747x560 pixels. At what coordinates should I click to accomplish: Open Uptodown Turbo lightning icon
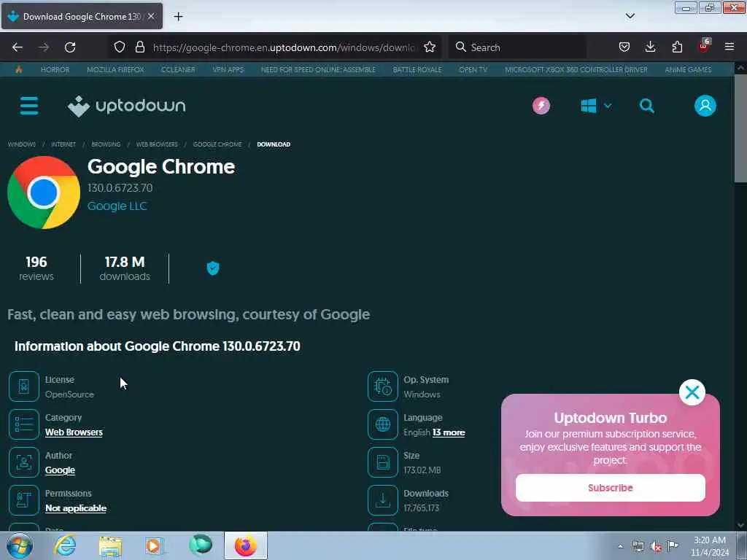click(541, 106)
